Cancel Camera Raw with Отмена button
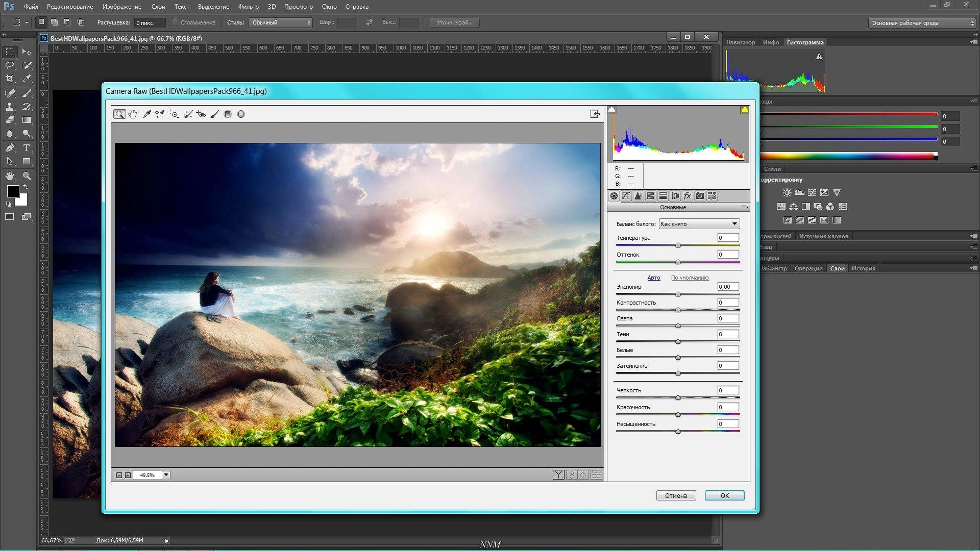Image resolution: width=980 pixels, height=551 pixels. pos(676,495)
